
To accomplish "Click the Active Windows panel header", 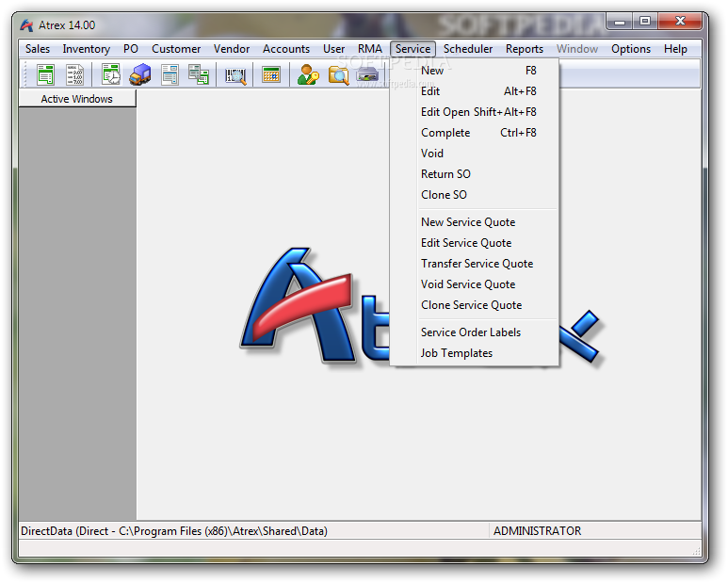I will click(77, 99).
